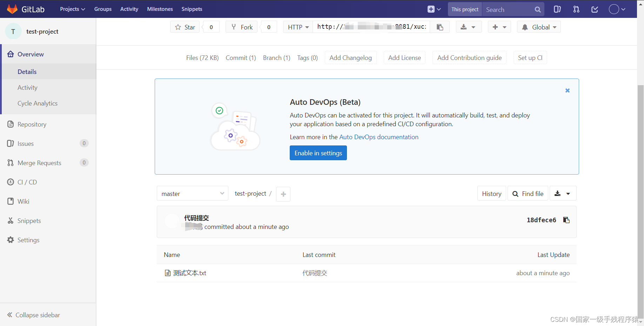Open HTTP protocol dropdown
This screenshot has height=326, width=644.
[x=298, y=27]
